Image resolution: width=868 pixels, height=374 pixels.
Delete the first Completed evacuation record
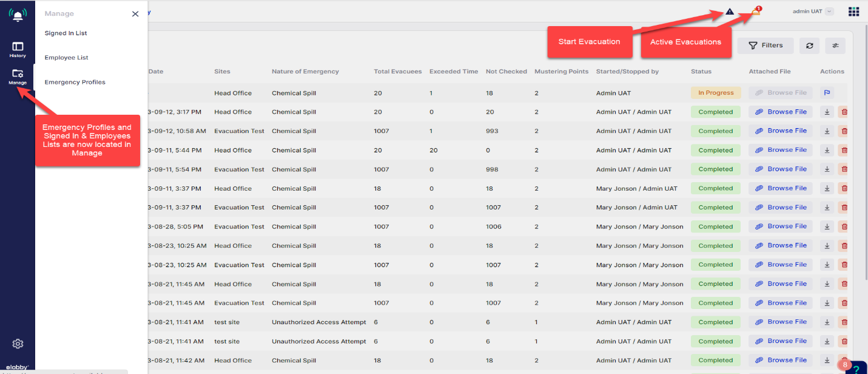click(844, 112)
